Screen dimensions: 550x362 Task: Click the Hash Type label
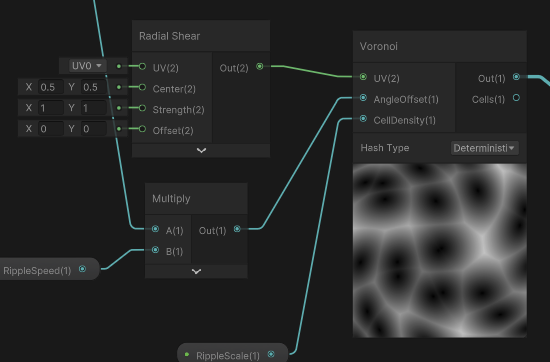[385, 148]
